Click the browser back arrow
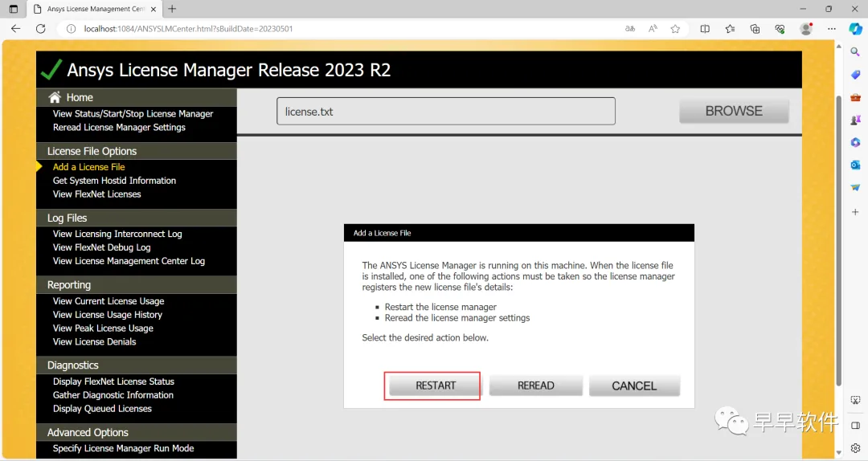868x461 pixels. tap(15, 29)
